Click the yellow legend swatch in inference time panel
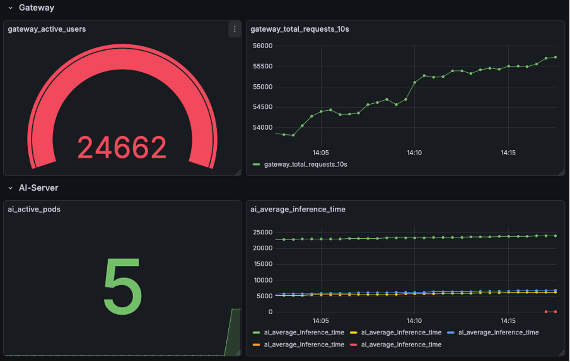Viewport: 570px width, 362px height. [x=353, y=333]
